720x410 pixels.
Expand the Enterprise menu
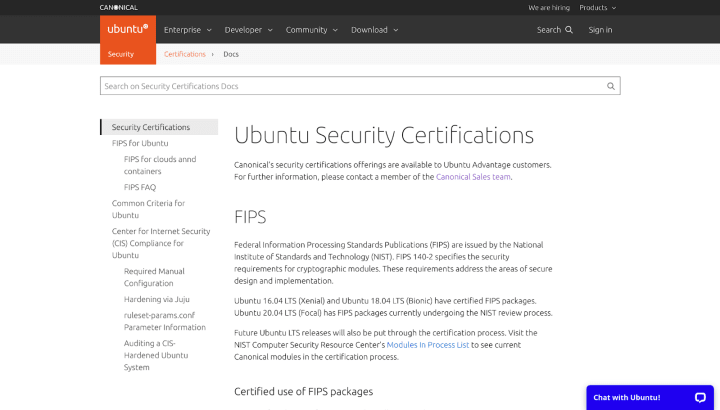click(188, 30)
